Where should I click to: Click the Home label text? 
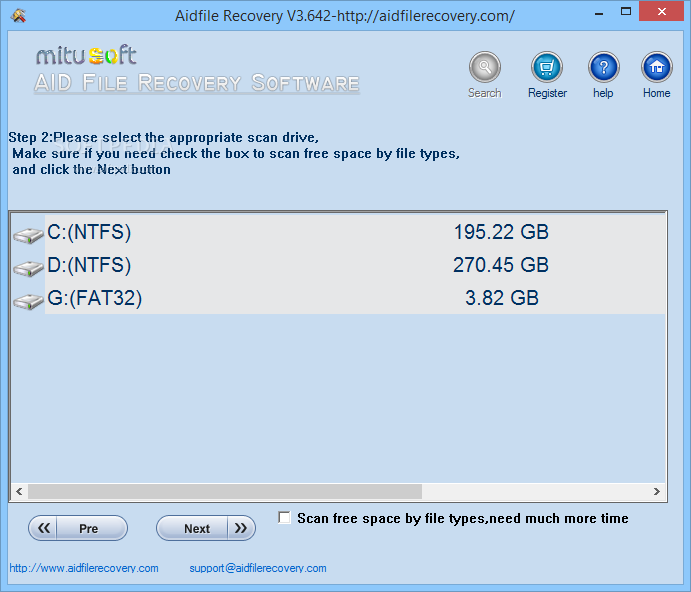pyautogui.click(x=657, y=93)
